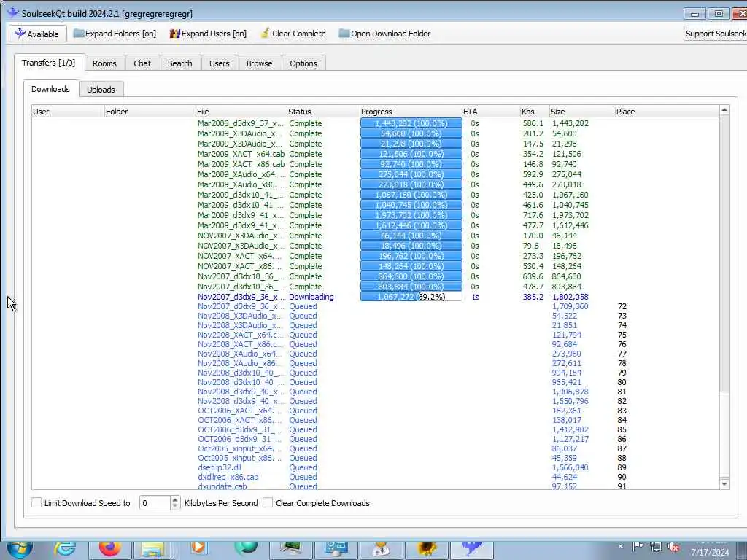Click the list scrollbar up arrow
Image resolution: width=747 pixels, height=560 pixels.
click(x=724, y=110)
